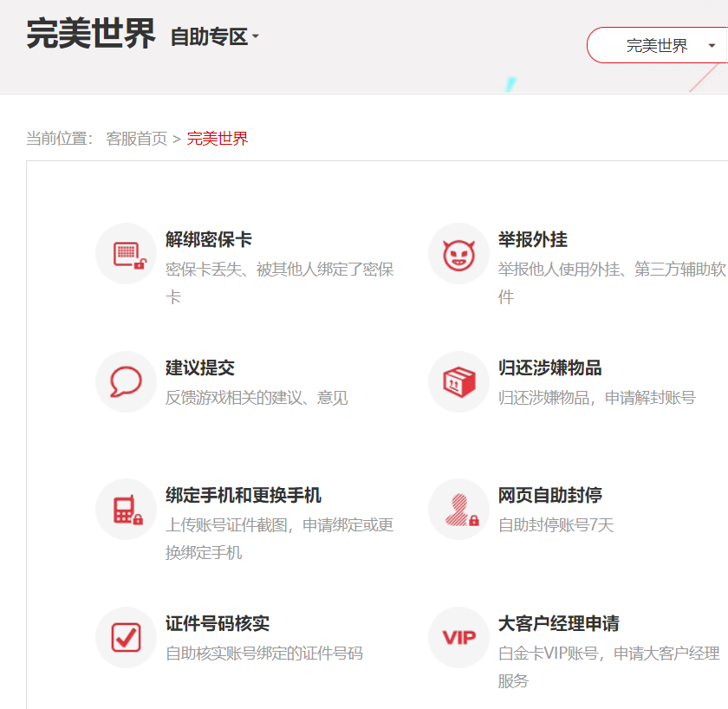Click the 建议提交 speech bubble icon
The width and height of the screenshot is (728, 709).
[x=126, y=381]
